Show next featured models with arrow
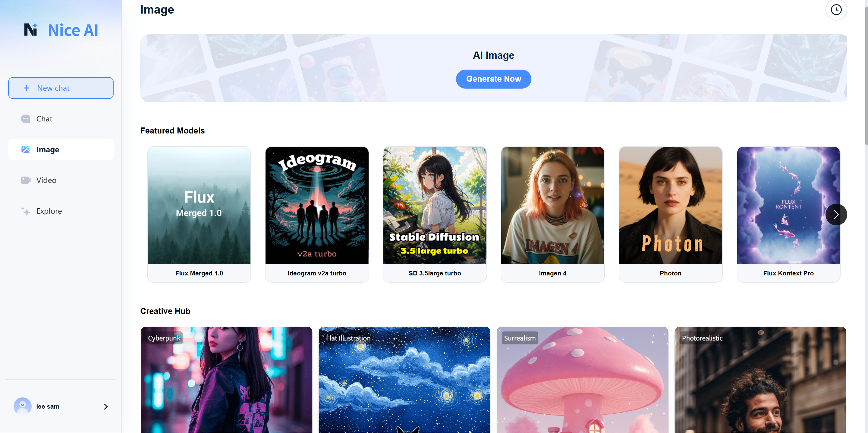 pyautogui.click(x=836, y=215)
